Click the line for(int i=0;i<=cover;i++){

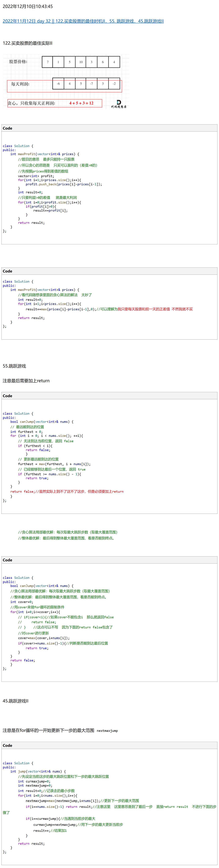click(35, 612)
